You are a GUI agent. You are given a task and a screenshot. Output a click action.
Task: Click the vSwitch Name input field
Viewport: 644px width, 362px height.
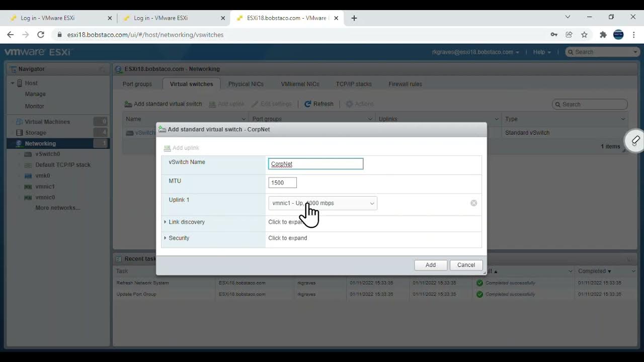315,164
